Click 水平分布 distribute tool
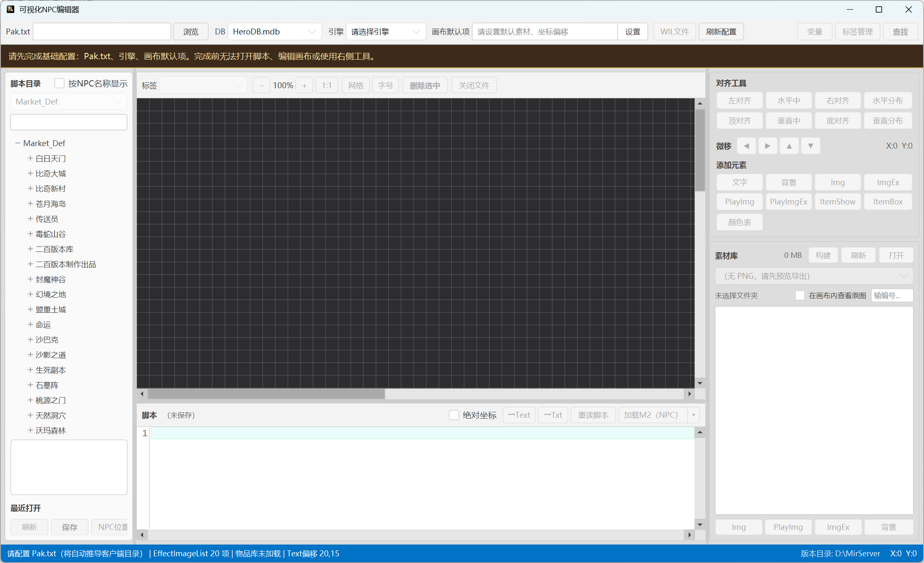 click(x=887, y=101)
